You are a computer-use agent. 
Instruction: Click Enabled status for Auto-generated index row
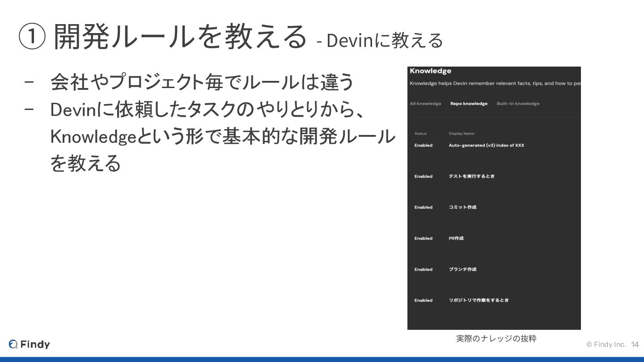(x=423, y=145)
